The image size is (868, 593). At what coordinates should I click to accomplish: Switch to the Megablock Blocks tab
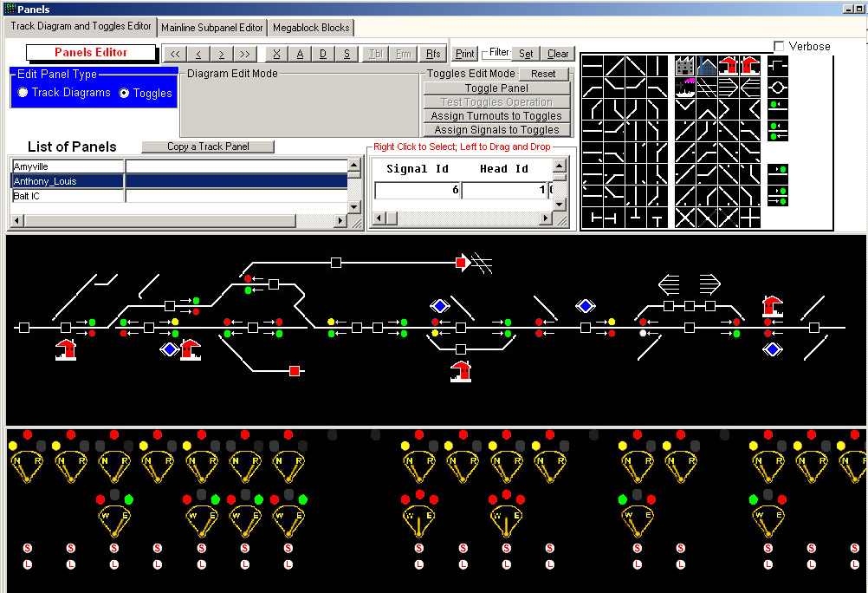[311, 27]
